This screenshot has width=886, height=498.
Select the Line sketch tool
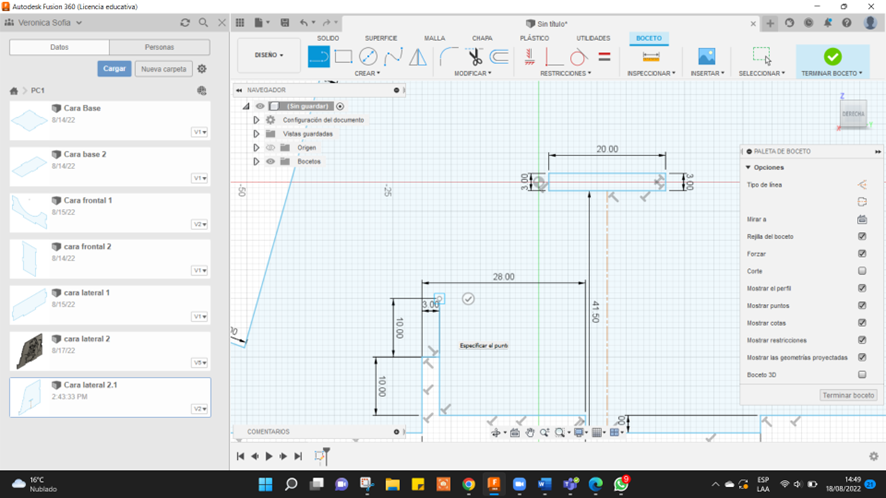(319, 57)
